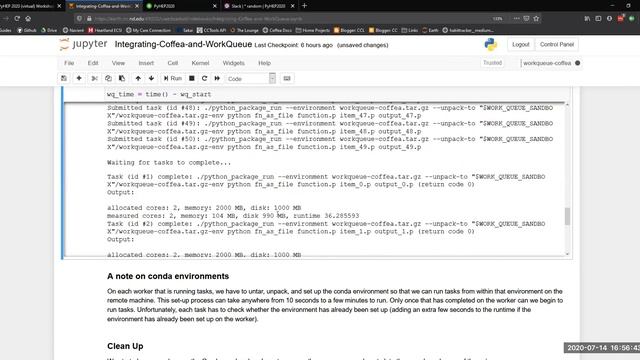Open the Coffea Docs bookmark
Screen dimensions: 640x360
(x=277, y=30)
